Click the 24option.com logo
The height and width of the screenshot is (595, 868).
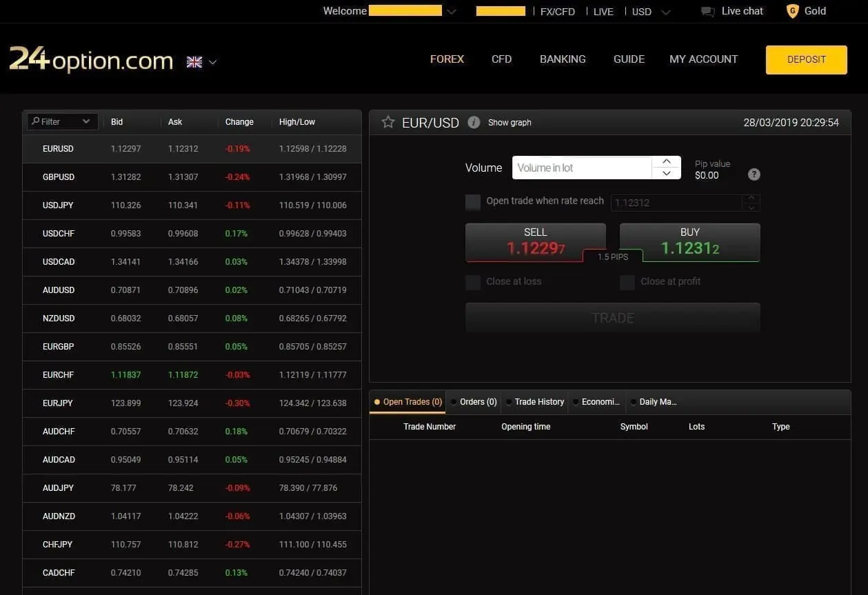[x=91, y=60]
